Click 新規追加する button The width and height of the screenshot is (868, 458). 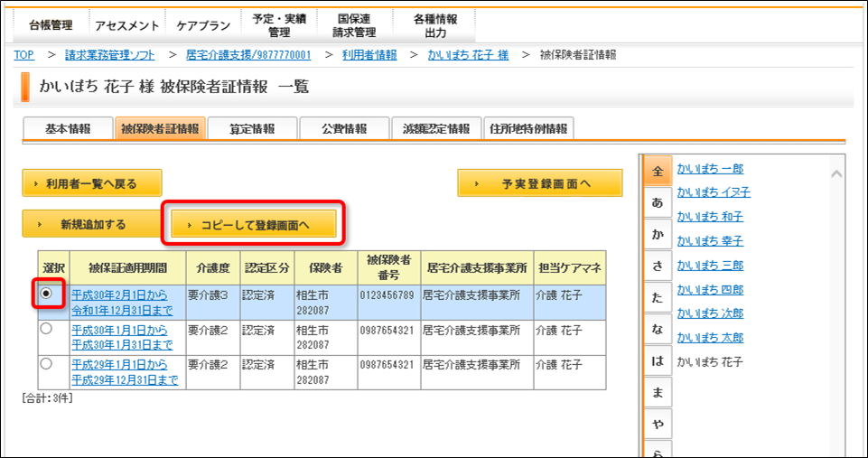(x=92, y=224)
